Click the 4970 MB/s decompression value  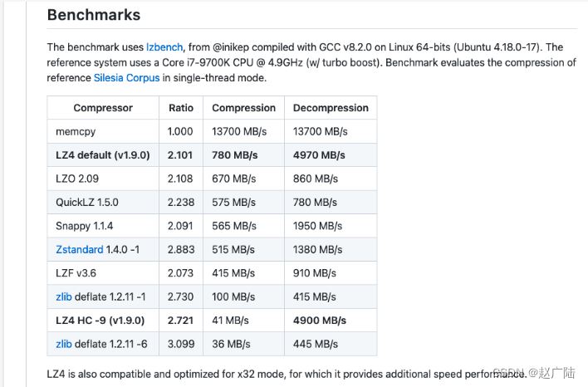319,155
